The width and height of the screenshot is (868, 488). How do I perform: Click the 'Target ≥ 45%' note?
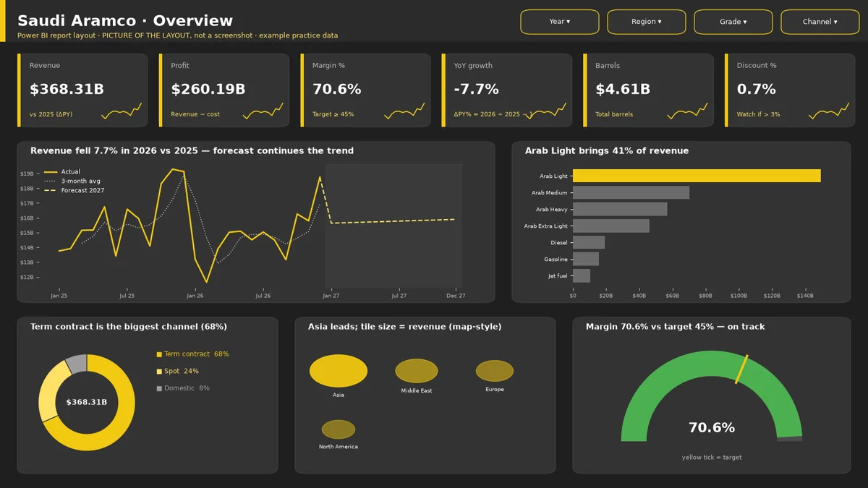tap(333, 114)
